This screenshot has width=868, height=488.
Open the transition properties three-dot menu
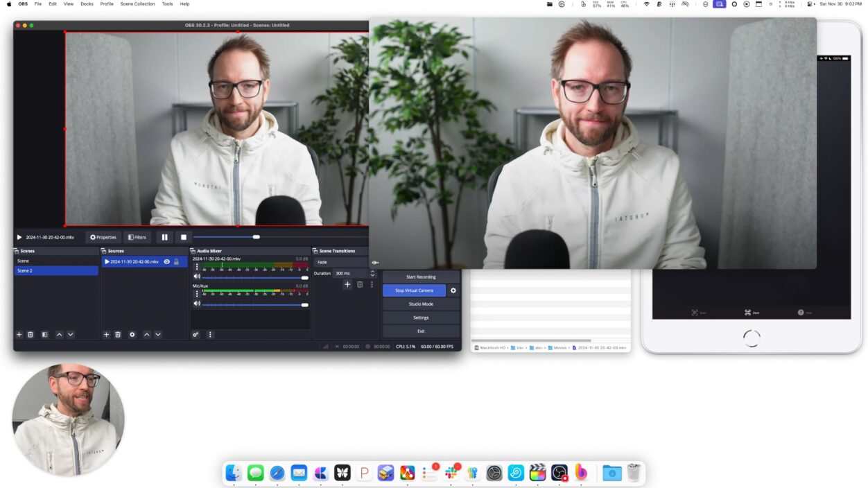click(x=372, y=284)
